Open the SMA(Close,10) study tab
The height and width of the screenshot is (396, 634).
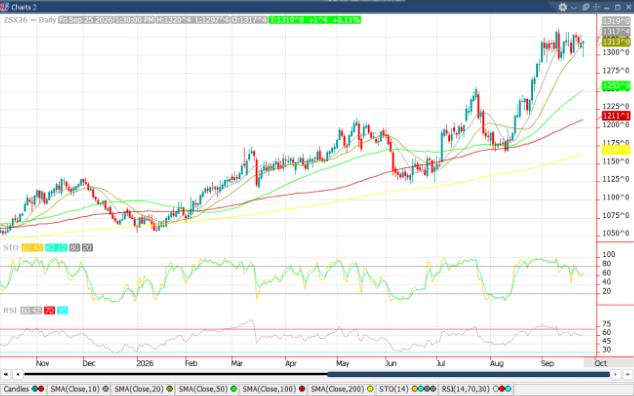80,389
